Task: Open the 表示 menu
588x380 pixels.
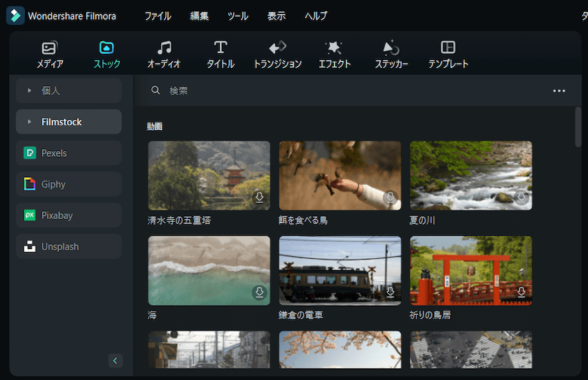Action: [x=276, y=15]
